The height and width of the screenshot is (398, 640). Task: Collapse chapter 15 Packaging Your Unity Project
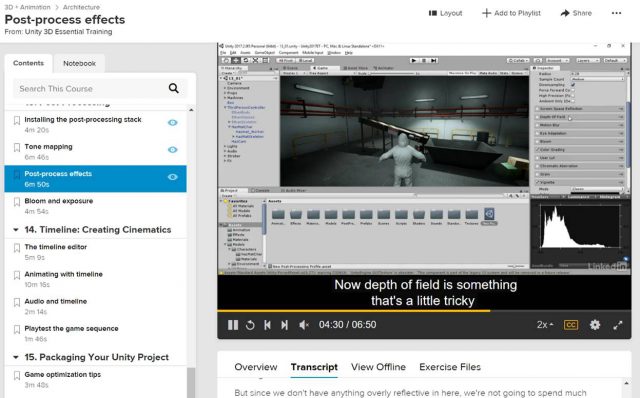tap(16, 357)
